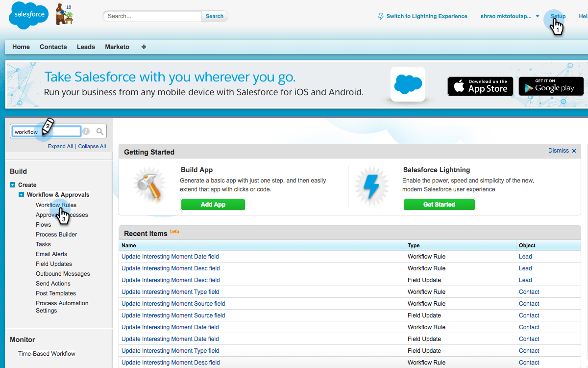Click the lightning bolt beside Switch to Lightning Experience
The image size is (588, 368).
[380, 16]
